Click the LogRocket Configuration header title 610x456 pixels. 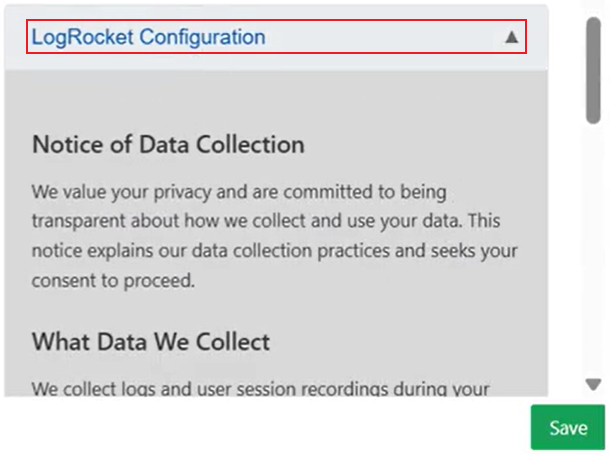pyautogui.click(x=149, y=38)
